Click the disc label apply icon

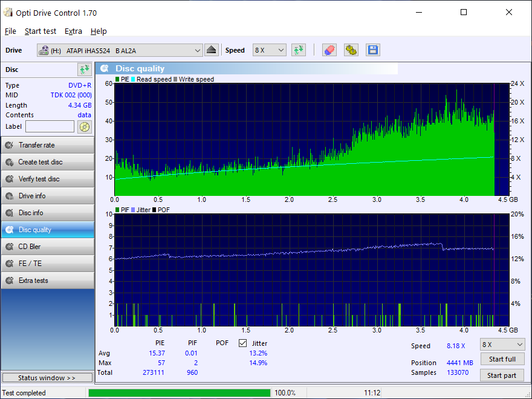84,127
